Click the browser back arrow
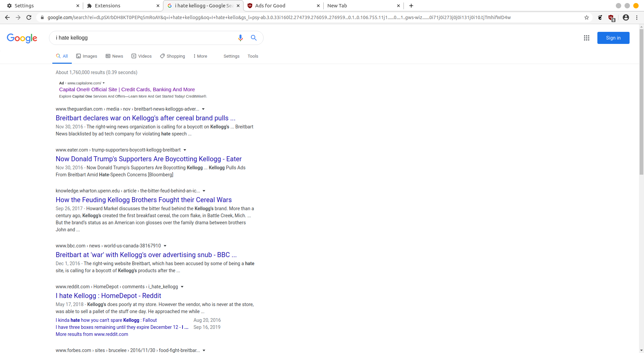Viewport: 644px width, 353px height. (x=7, y=17)
